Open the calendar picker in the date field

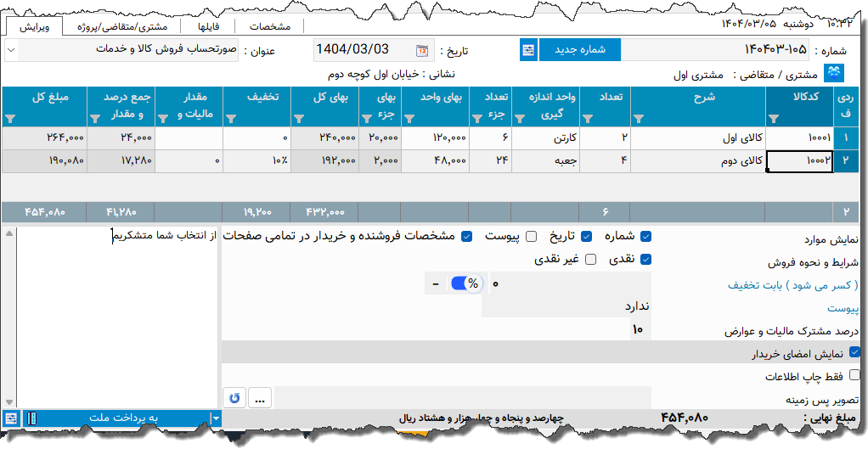[x=422, y=50]
